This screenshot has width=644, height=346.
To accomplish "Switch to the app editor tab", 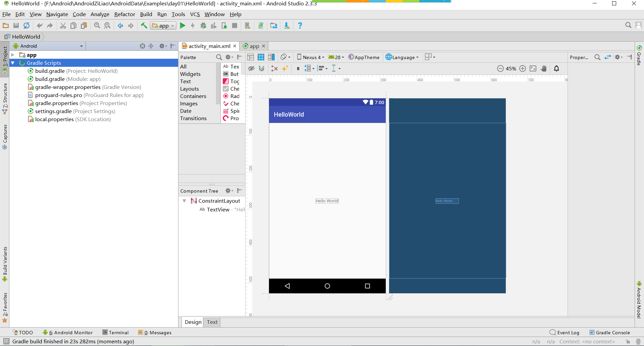I will [x=254, y=46].
